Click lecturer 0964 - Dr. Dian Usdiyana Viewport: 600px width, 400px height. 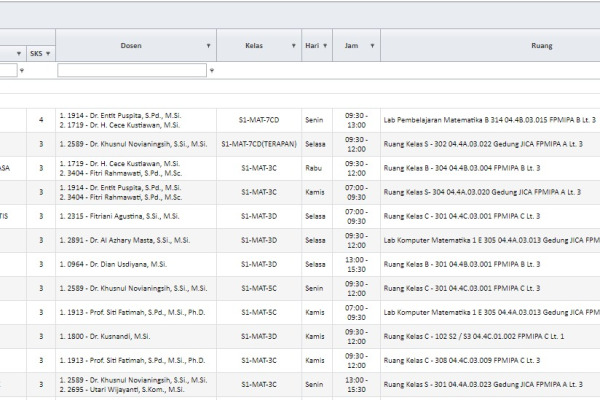point(113,264)
